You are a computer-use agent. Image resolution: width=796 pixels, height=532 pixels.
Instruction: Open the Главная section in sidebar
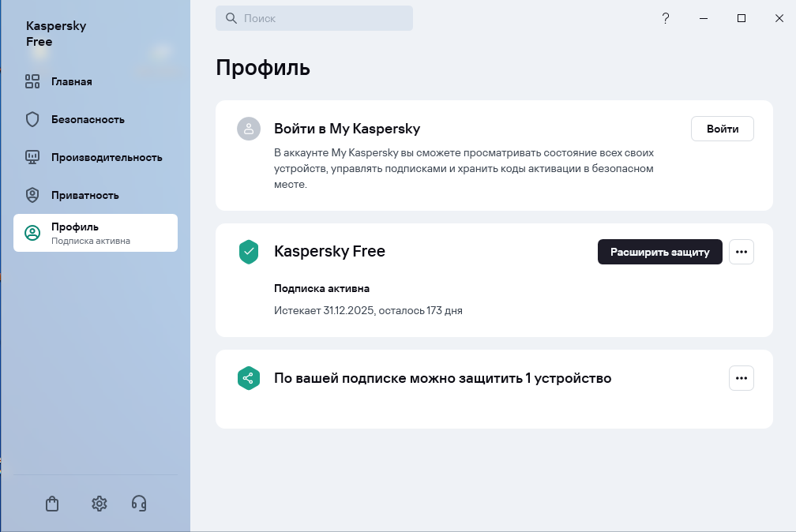pyautogui.click(x=72, y=81)
